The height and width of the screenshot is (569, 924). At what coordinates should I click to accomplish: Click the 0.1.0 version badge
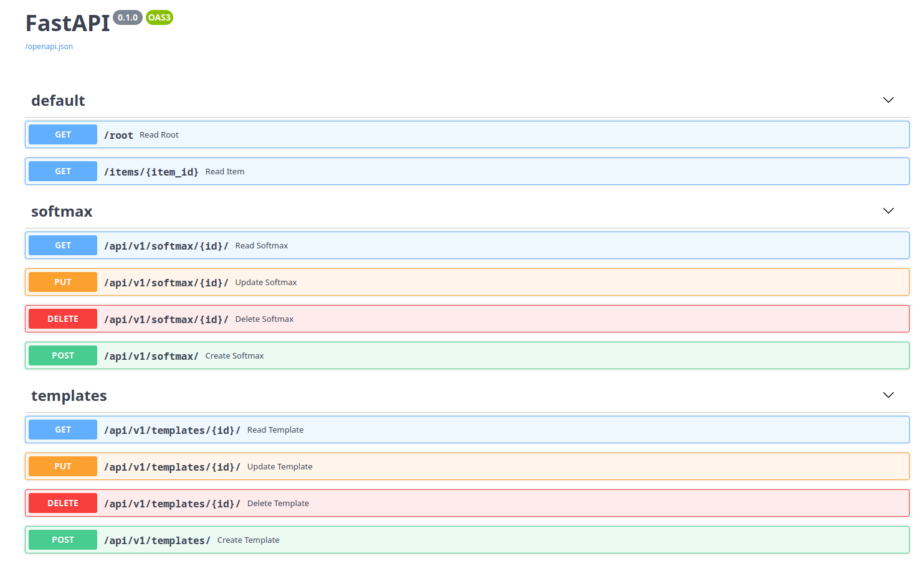127,17
